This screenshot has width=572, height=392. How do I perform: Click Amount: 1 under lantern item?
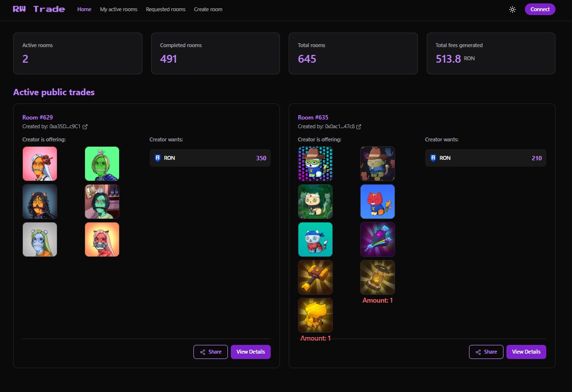click(x=378, y=301)
